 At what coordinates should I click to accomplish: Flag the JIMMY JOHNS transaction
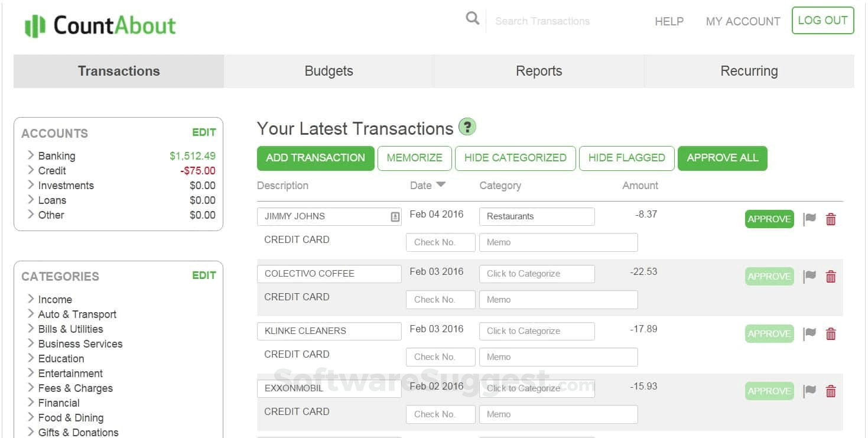point(809,219)
